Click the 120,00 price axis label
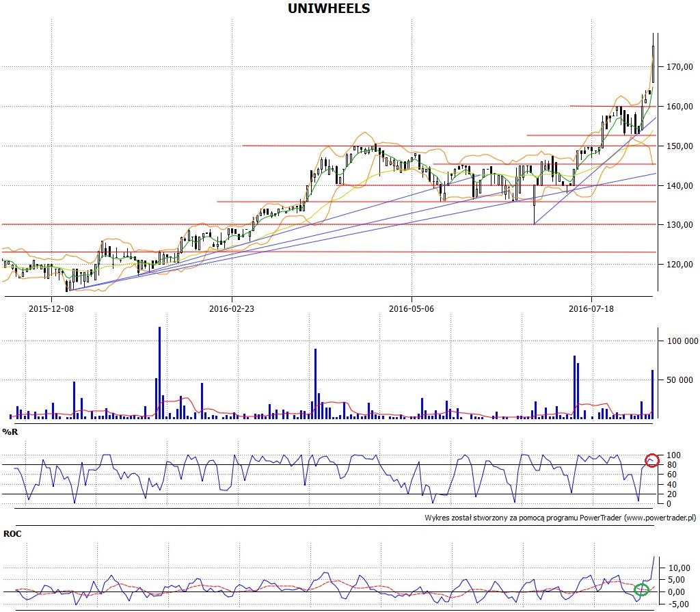The height and width of the screenshot is (612, 700). [x=680, y=265]
